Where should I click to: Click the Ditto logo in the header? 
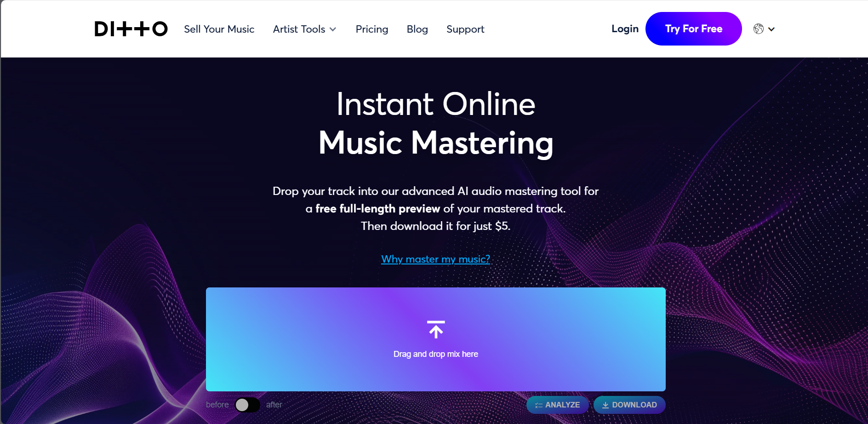131,29
